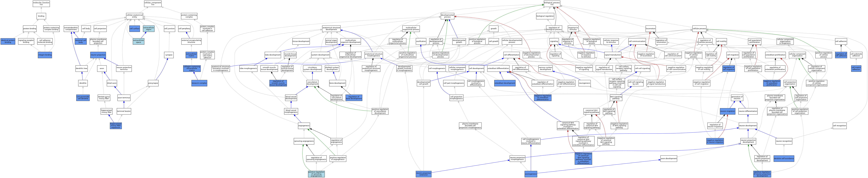The image size is (868, 178).
Task: Click the 'extracellular space' node
Action: point(139,41)
